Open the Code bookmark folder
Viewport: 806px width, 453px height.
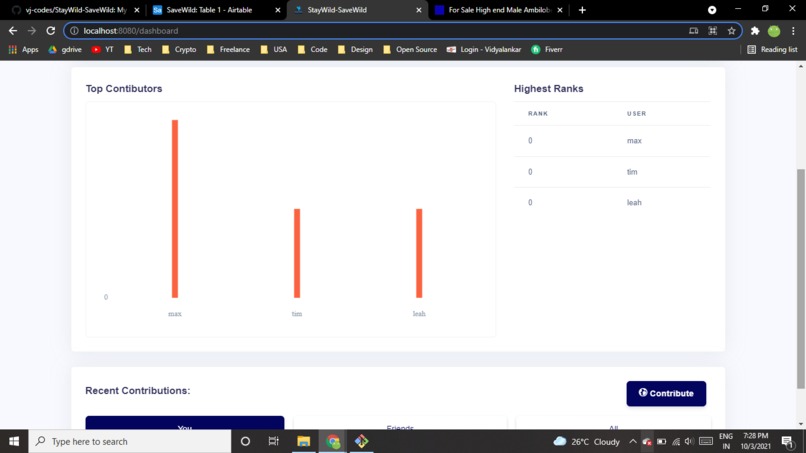tap(313, 49)
